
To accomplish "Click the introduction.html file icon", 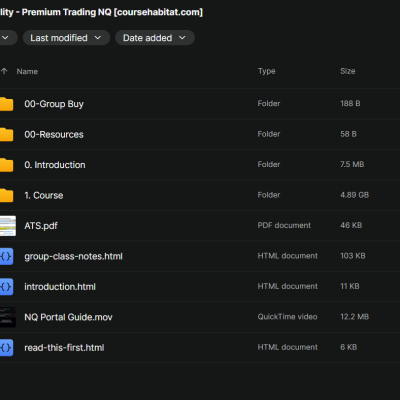I will click(6, 287).
